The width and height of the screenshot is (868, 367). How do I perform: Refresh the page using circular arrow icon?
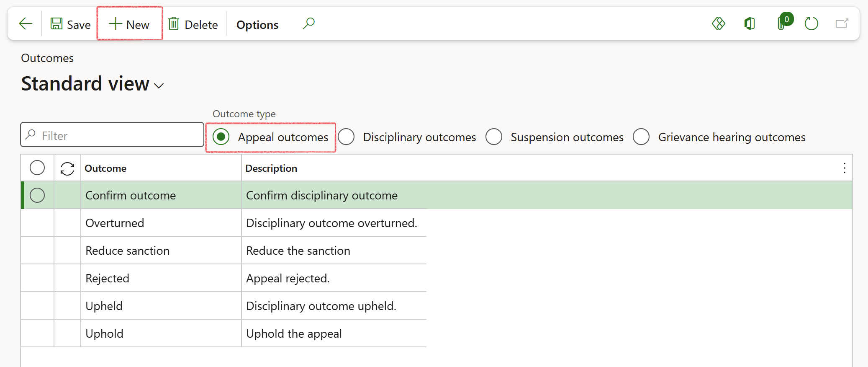pos(811,24)
